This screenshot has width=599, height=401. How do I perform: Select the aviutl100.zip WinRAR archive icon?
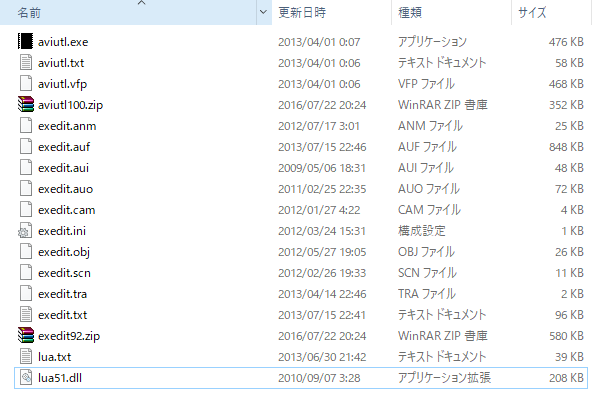click(x=26, y=104)
